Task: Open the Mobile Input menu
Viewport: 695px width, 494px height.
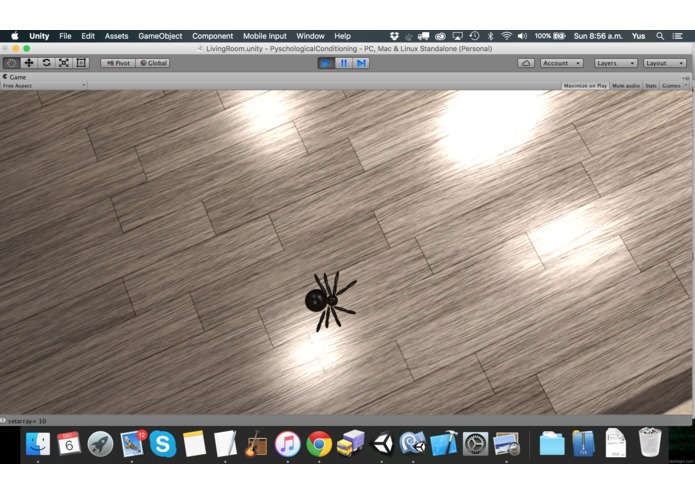Action: (265, 36)
